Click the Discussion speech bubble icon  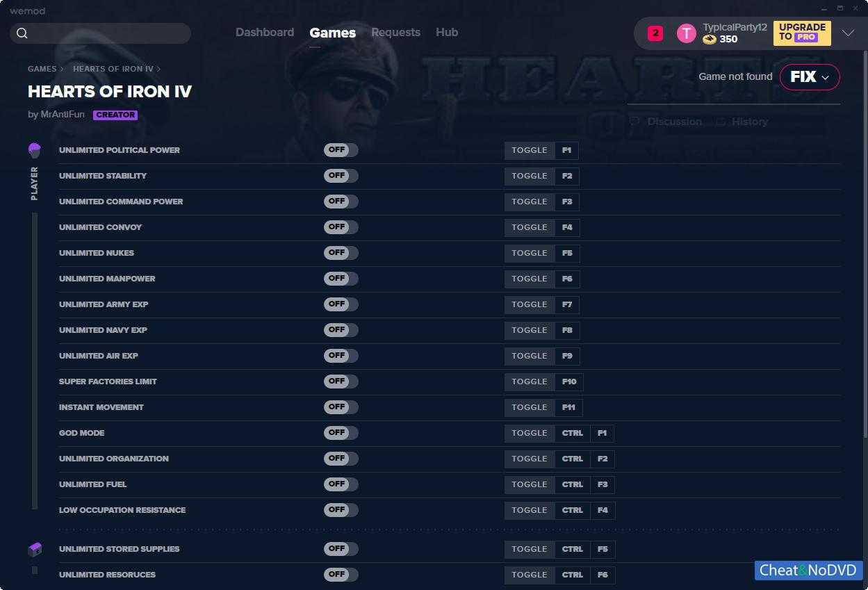pyautogui.click(x=634, y=122)
